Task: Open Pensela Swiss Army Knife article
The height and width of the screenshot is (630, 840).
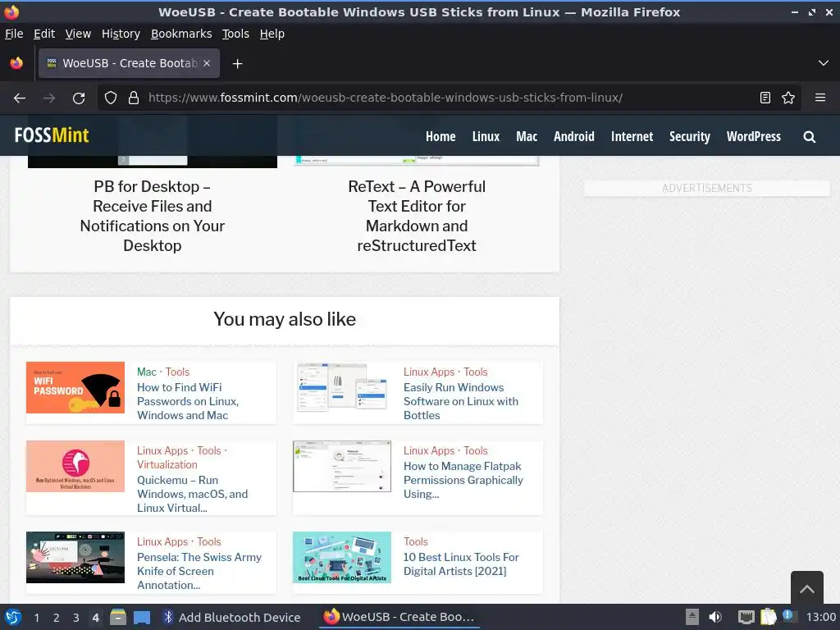Action: point(199,571)
